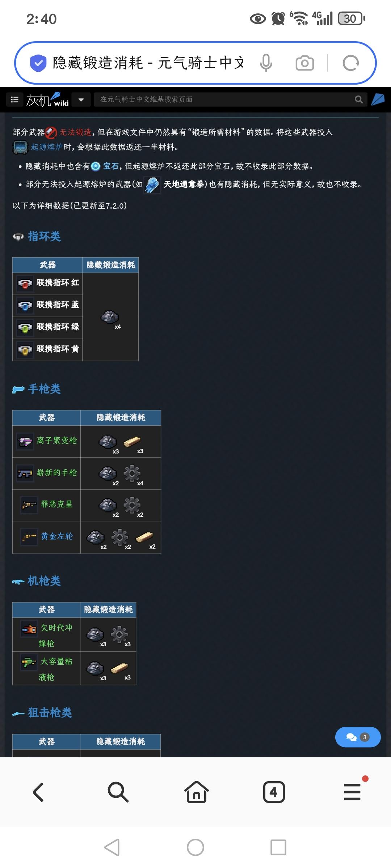Open the wiki sidebar list menu icon

[15, 99]
